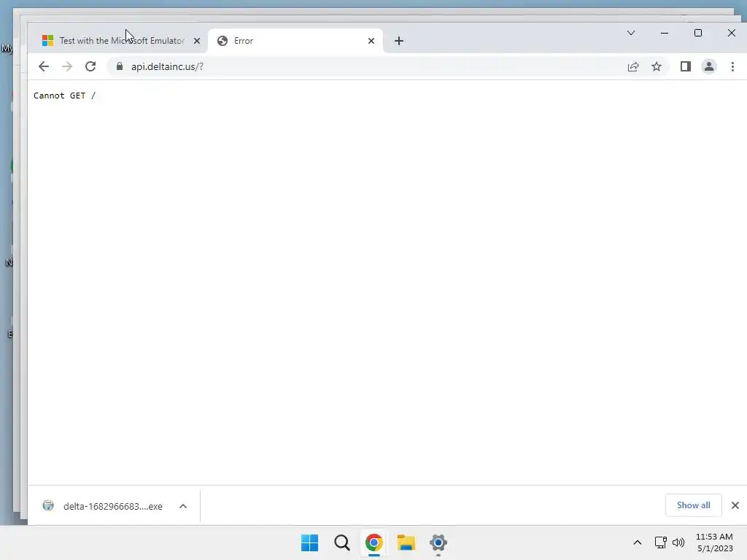Open File Explorer from the taskbar
The width and height of the screenshot is (747, 560).
point(406,542)
